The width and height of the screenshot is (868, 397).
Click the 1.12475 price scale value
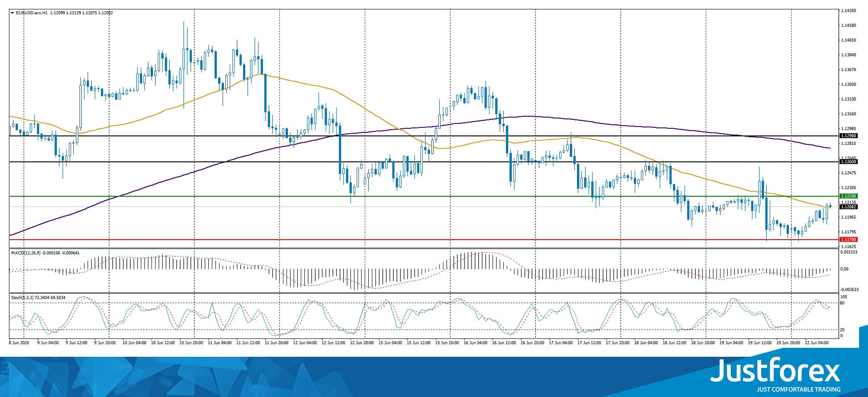(848, 173)
